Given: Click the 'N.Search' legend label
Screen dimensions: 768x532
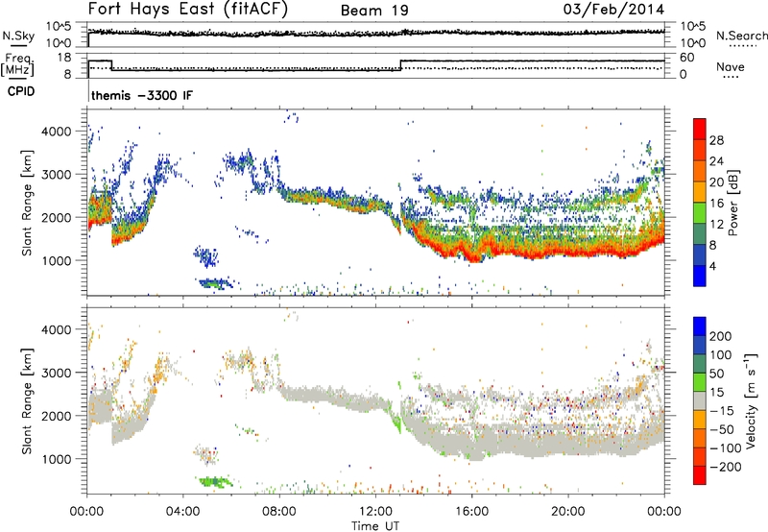Looking at the screenshot, I should tap(741, 36).
